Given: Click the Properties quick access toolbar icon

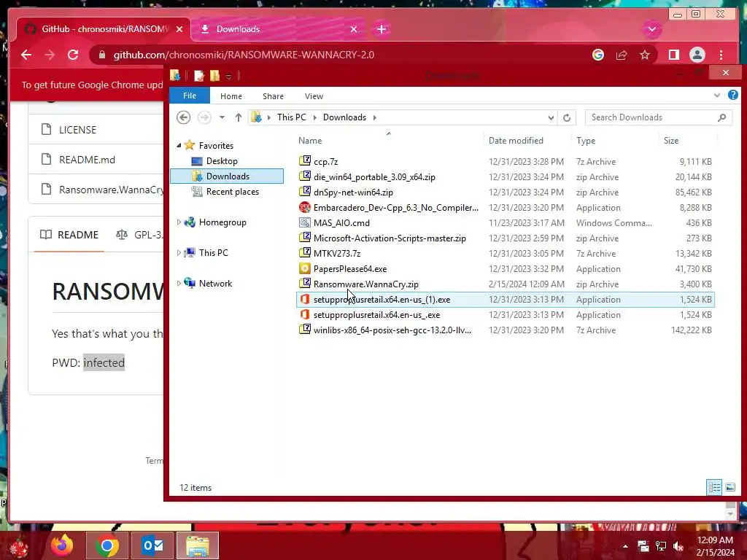Looking at the screenshot, I should 199,76.
